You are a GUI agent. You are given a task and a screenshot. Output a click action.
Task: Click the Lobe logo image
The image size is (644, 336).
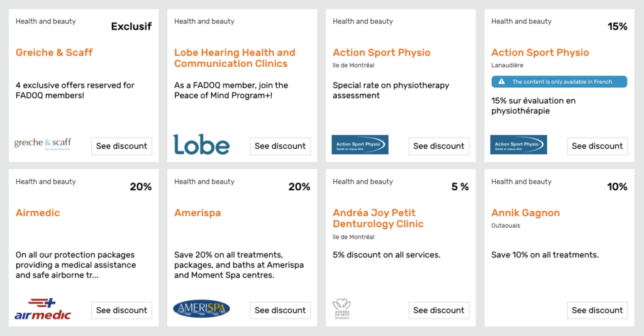[x=201, y=144]
